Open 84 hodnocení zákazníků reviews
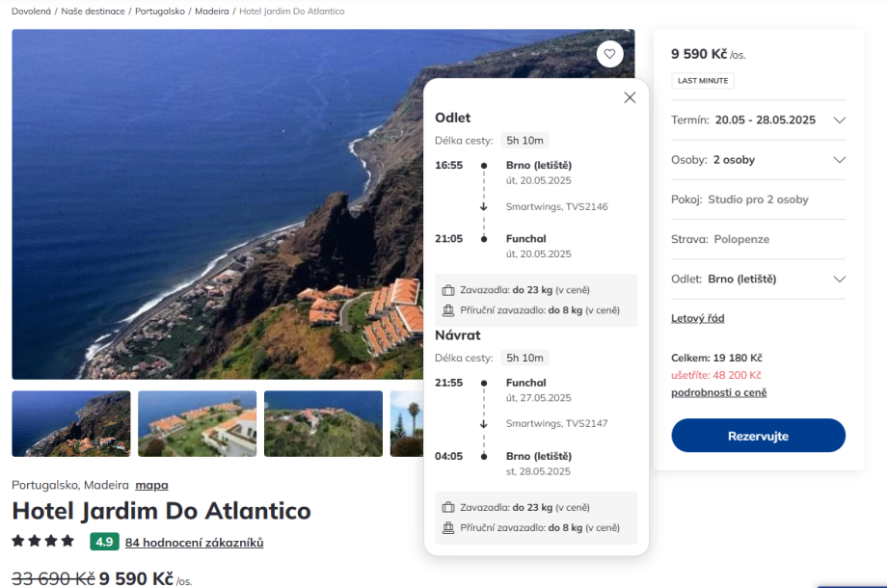Image resolution: width=887 pixels, height=588 pixels. (x=194, y=543)
